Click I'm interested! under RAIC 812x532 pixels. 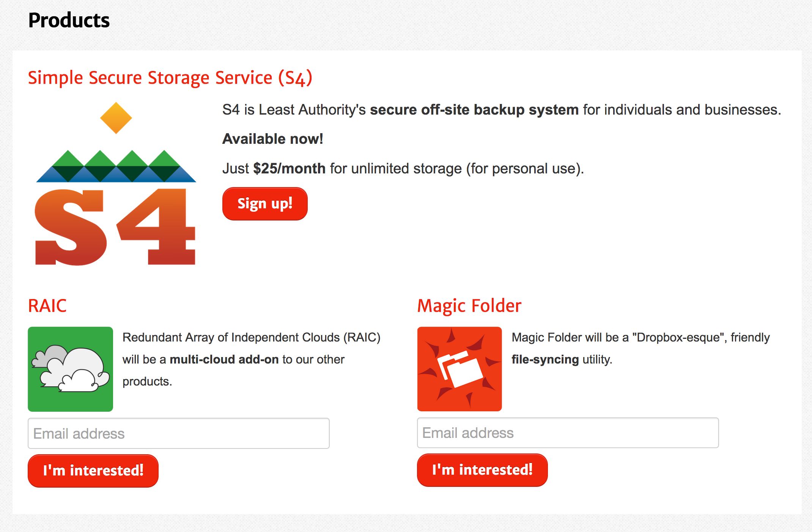93,470
